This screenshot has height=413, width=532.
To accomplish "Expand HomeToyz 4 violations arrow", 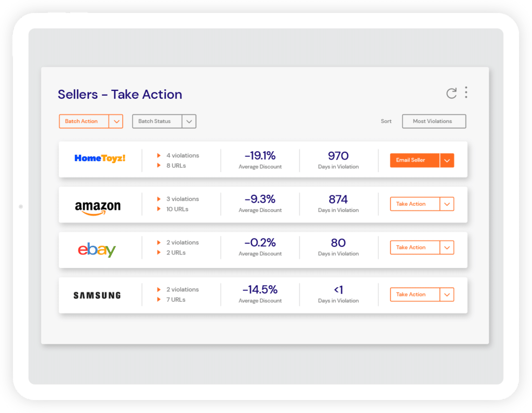I will coord(159,155).
